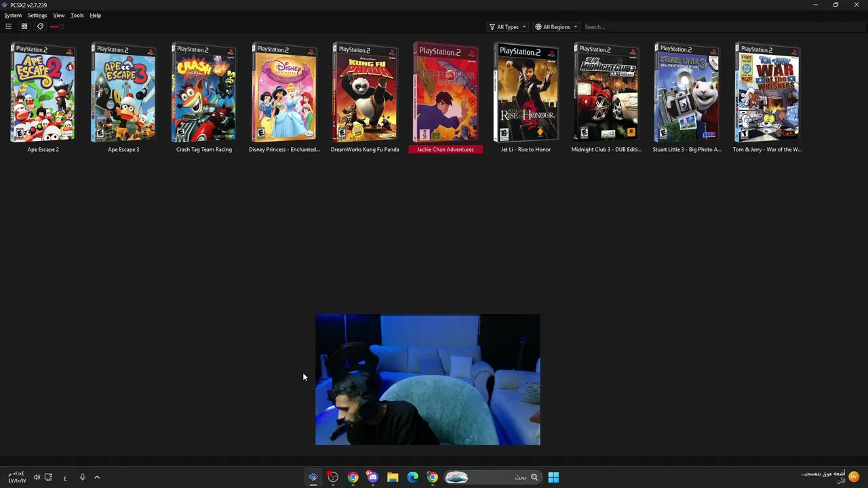This screenshot has width=868, height=488.
Task: Click the 'DreamWorks Kung Fu Panda' title
Action: pyautogui.click(x=365, y=149)
